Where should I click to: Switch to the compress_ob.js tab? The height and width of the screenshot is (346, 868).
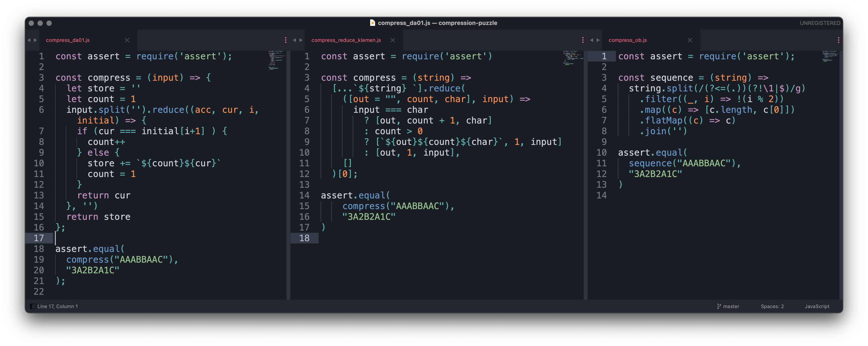coord(627,40)
